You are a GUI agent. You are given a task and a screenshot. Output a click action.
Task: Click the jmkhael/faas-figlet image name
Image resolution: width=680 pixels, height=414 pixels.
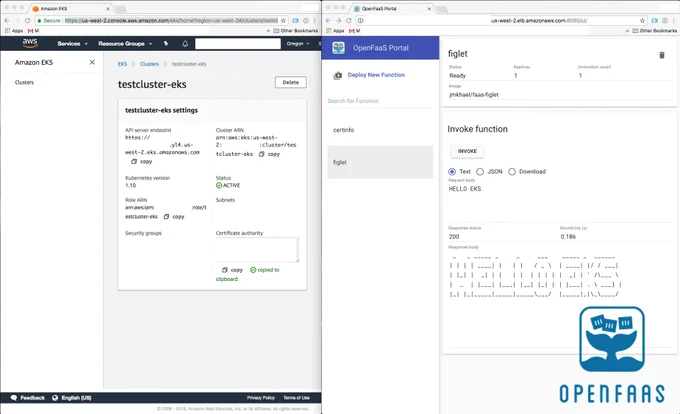click(474, 95)
